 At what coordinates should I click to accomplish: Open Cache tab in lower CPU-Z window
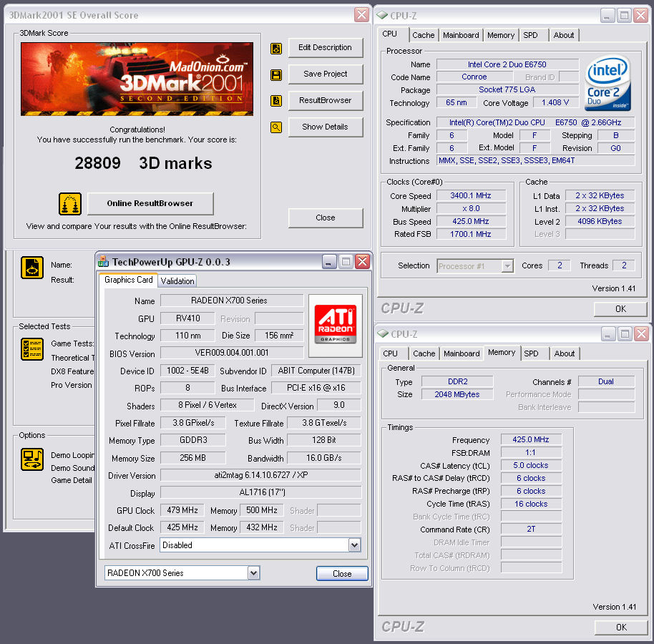point(424,353)
